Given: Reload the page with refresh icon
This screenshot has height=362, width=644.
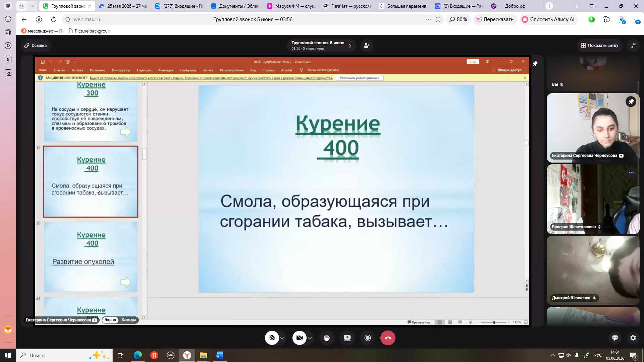Looking at the screenshot, I should pos(54,19).
